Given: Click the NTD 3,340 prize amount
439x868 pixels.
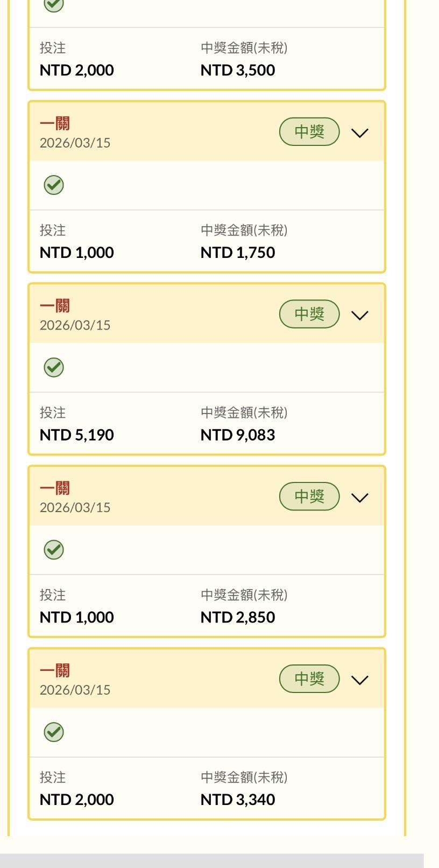Looking at the screenshot, I should pyautogui.click(x=238, y=800).
